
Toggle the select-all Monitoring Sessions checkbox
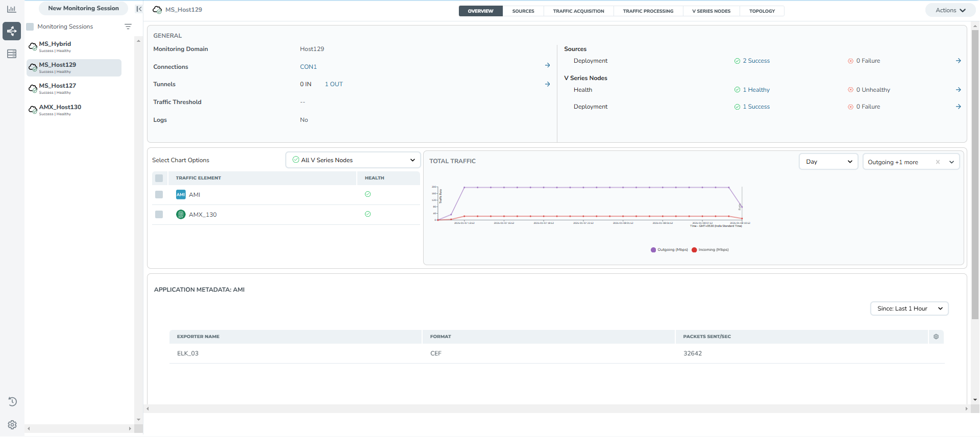pos(30,27)
